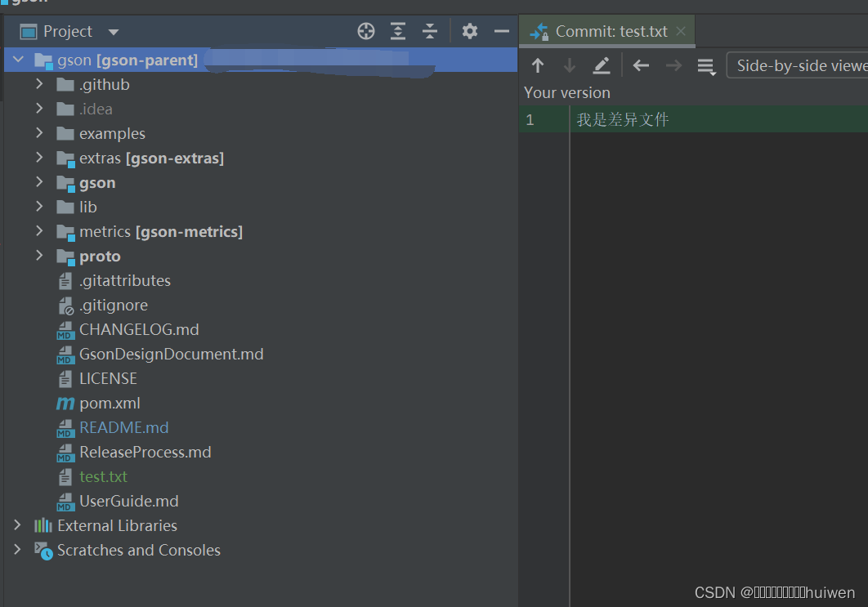Click External Libraries bar-chart icon
The height and width of the screenshot is (607, 868).
[x=43, y=525]
